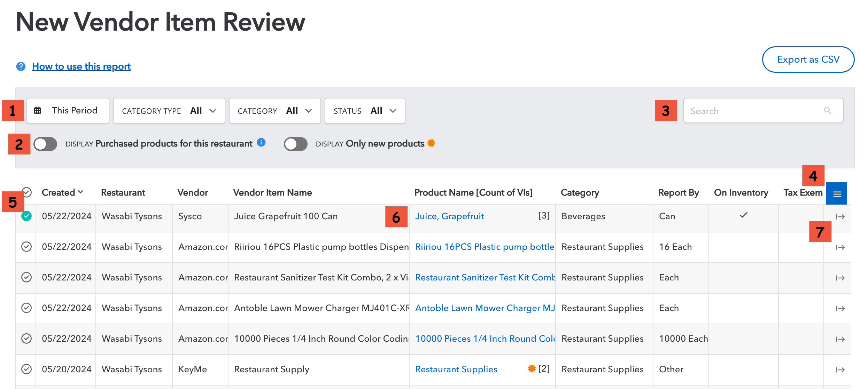Toggle Display Purchased products for this restaurant
Viewport: 868px width, 389px height.
pyautogui.click(x=45, y=144)
